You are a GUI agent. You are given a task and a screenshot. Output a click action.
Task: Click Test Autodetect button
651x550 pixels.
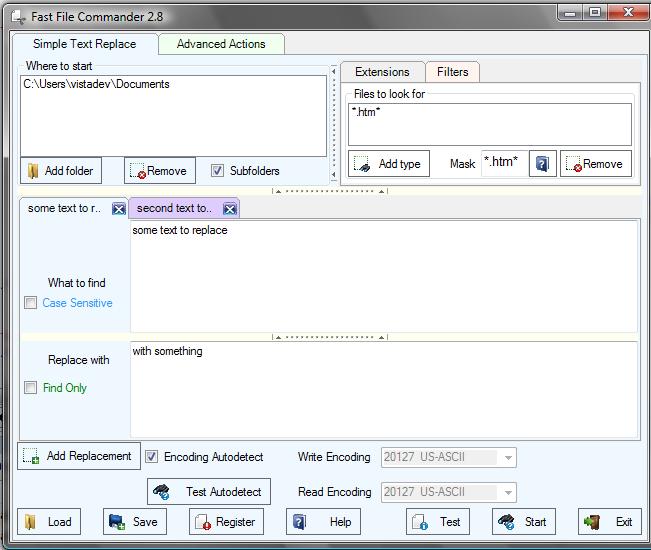click(x=209, y=491)
